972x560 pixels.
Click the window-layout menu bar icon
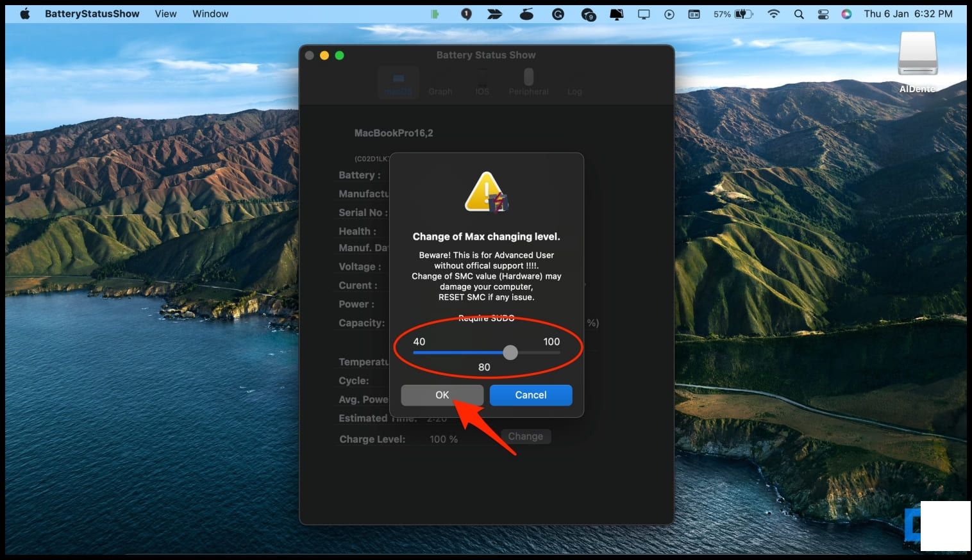(694, 13)
